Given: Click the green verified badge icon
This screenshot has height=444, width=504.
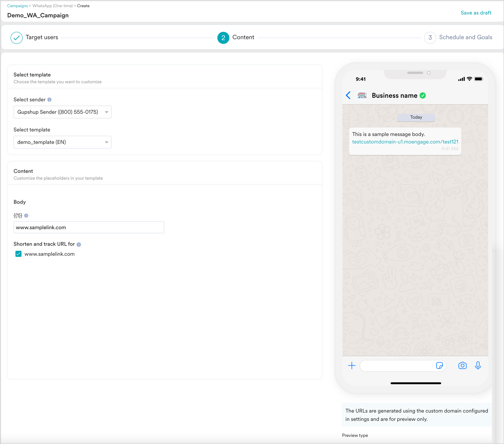Looking at the screenshot, I should coord(423,95).
